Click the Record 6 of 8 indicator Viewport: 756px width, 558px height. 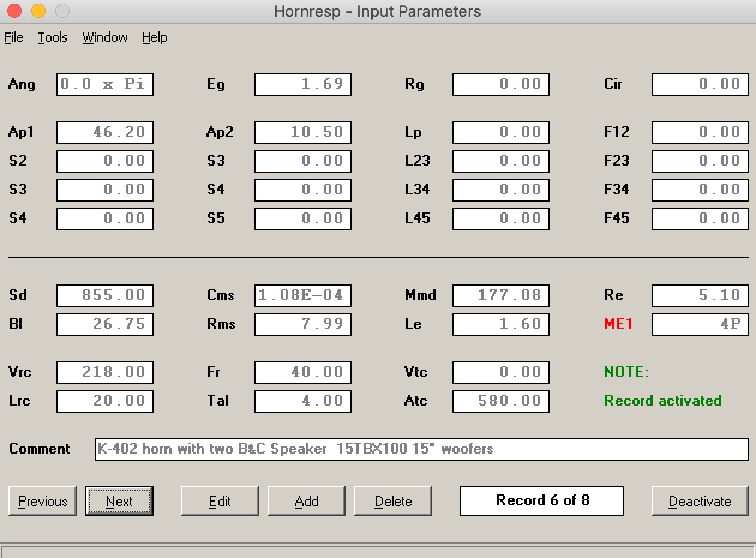point(542,501)
